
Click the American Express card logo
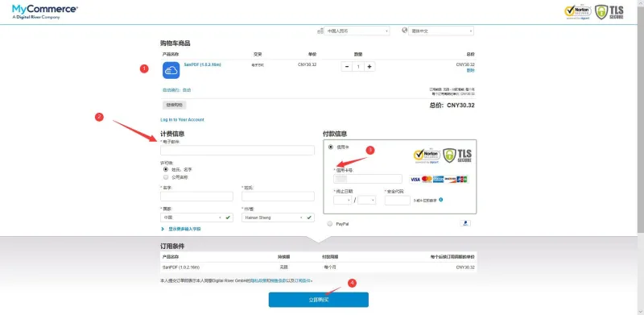[438, 180]
